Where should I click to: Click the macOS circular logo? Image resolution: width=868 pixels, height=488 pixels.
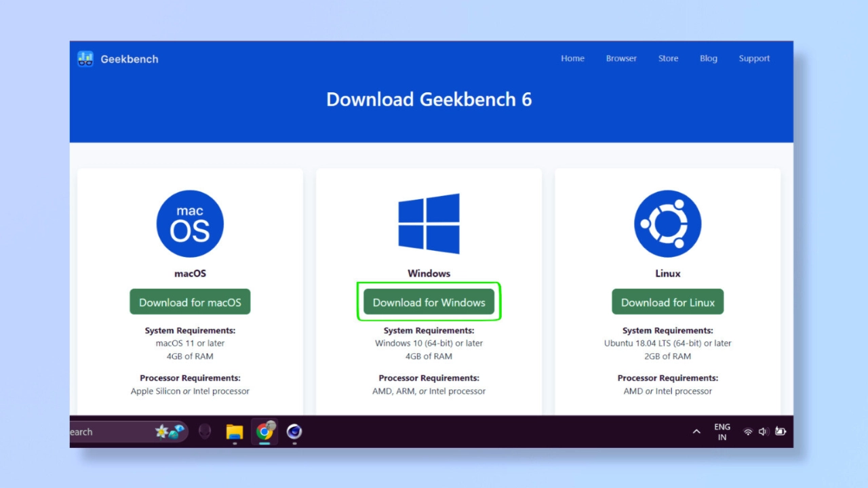(x=190, y=224)
